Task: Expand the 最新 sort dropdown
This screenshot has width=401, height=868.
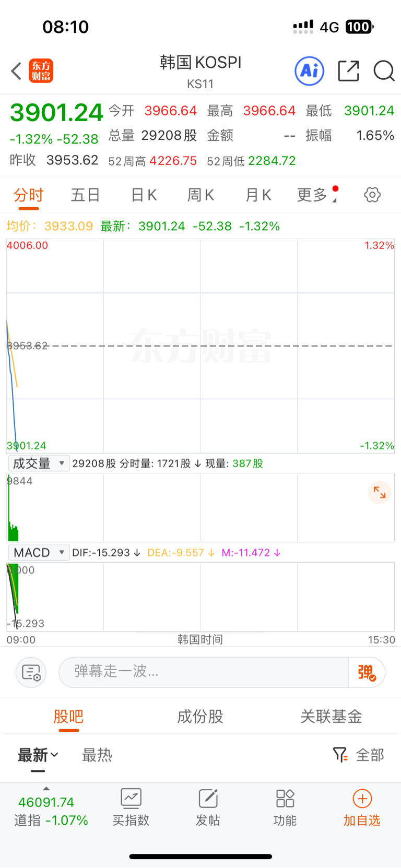Action: tap(38, 755)
